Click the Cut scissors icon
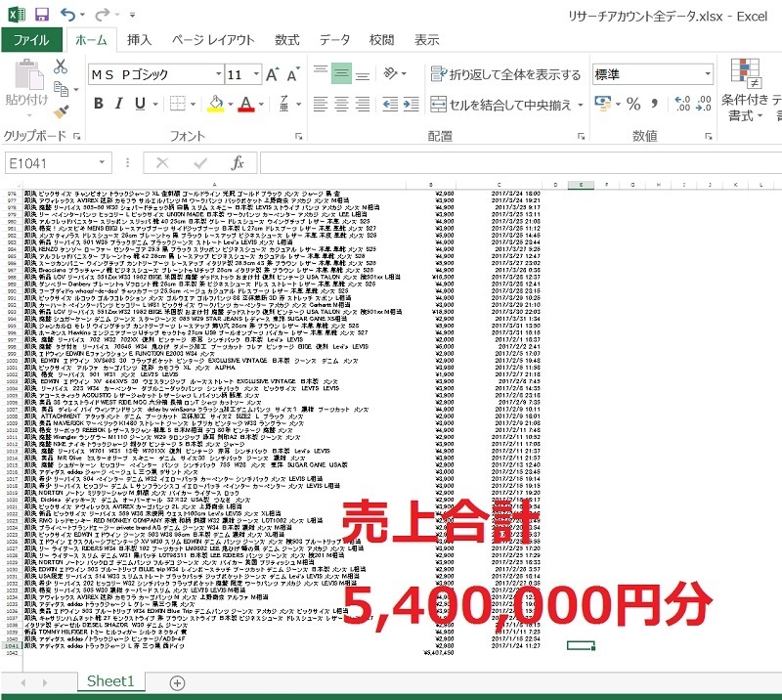Image resolution: width=782 pixels, height=700 pixels. (61, 66)
